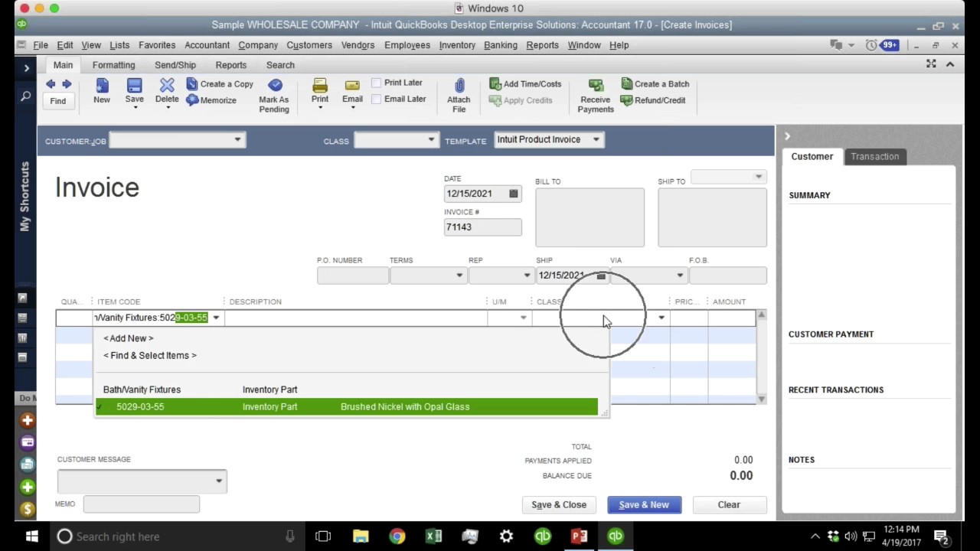Switch to the Formatting tab

pyautogui.click(x=113, y=65)
